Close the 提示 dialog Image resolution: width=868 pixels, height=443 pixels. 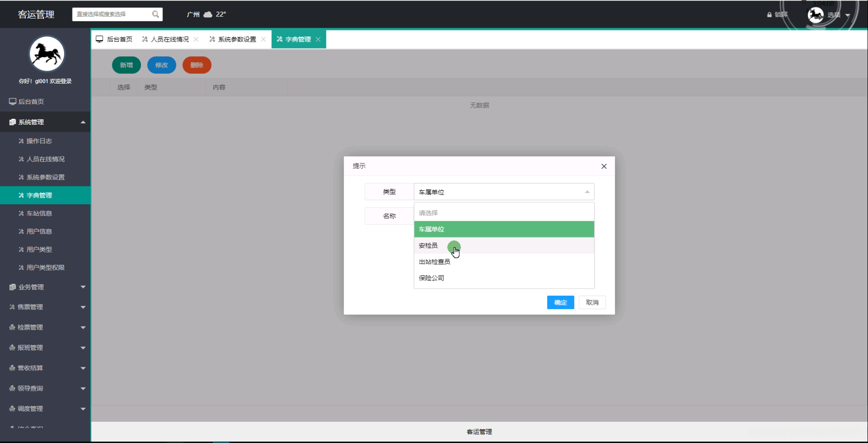coord(604,166)
